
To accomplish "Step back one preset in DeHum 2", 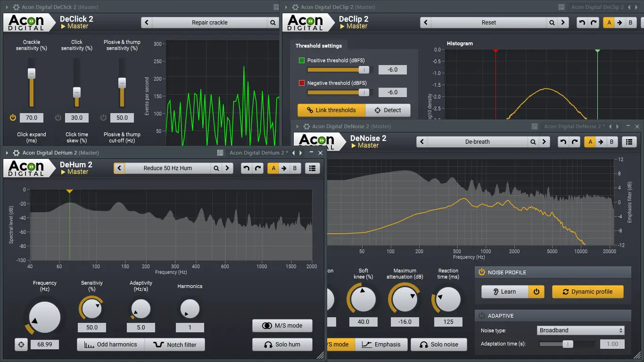I will coord(119,168).
